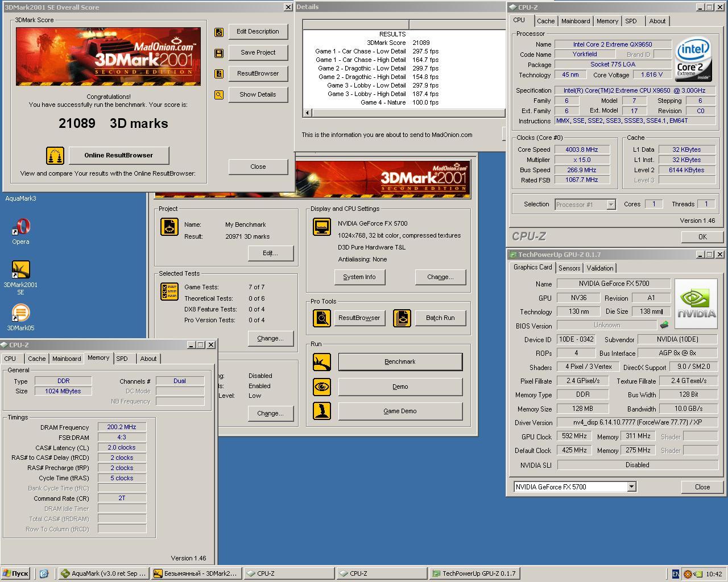Click the ResultBrowser icon beside its button
Viewport: 728px width, 582px height.
click(x=219, y=74)
